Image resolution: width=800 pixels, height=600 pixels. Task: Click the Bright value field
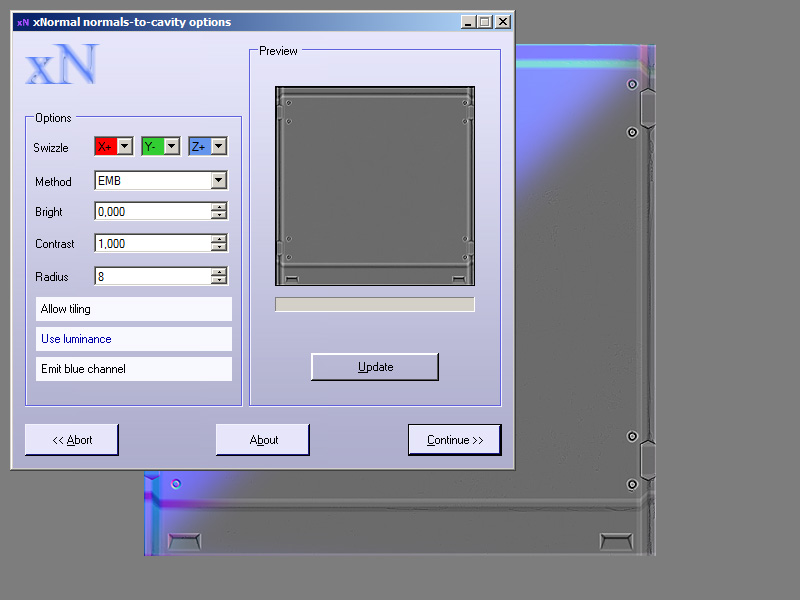pyautogui.click(x=153, y=211)
